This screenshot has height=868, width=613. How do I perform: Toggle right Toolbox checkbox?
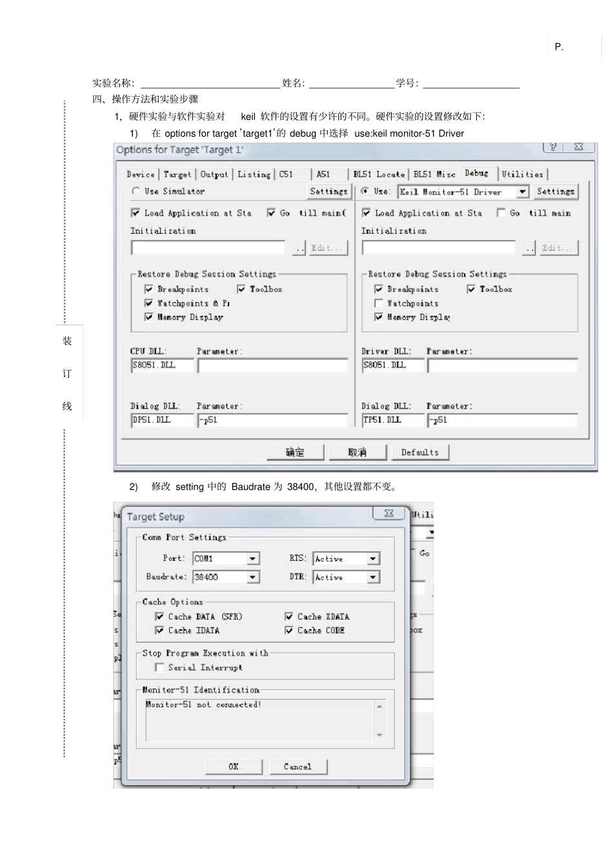point(471,289)
